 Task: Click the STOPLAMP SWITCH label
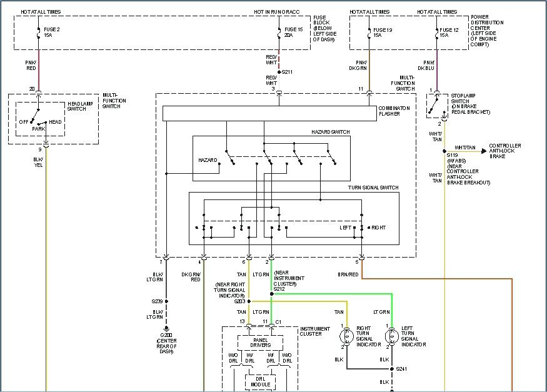tap(470, 104)
